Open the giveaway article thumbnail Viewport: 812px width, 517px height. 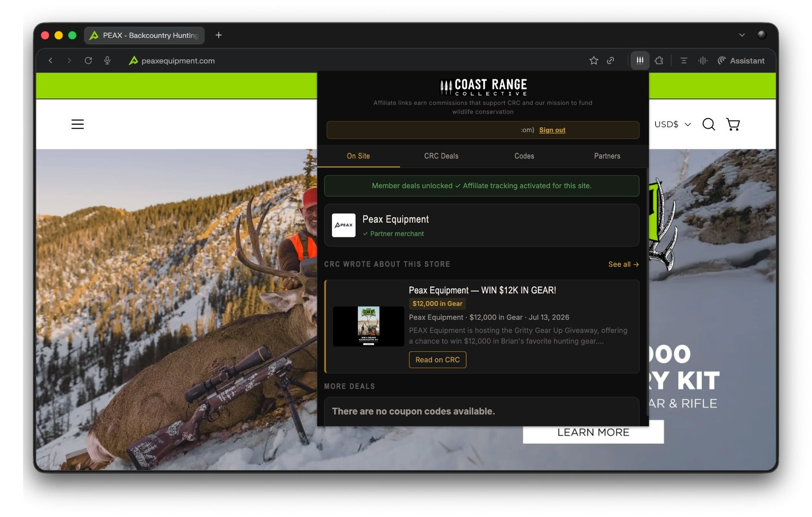tap(368, 326)
